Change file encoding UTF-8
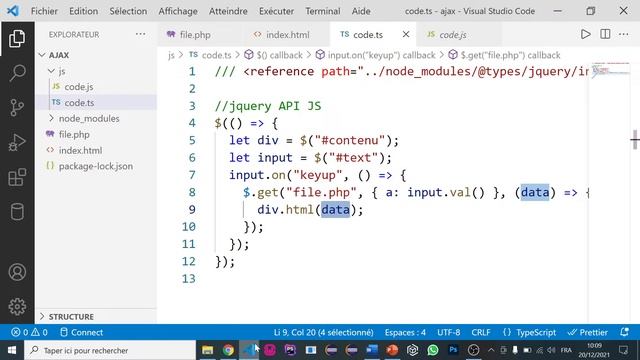Viewport: 640px width, 360px height. (449, 332)
